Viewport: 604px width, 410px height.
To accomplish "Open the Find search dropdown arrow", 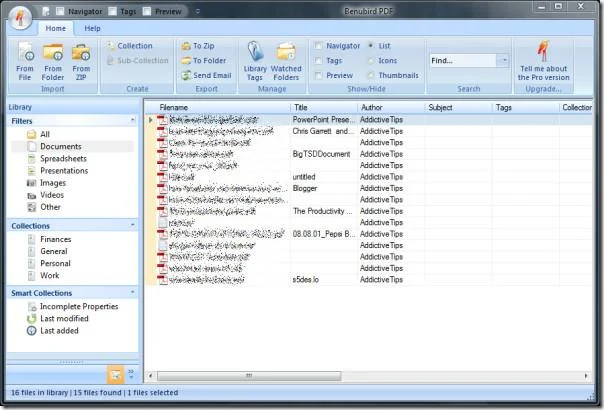I will pyautogui.click(x=504, y=60).
